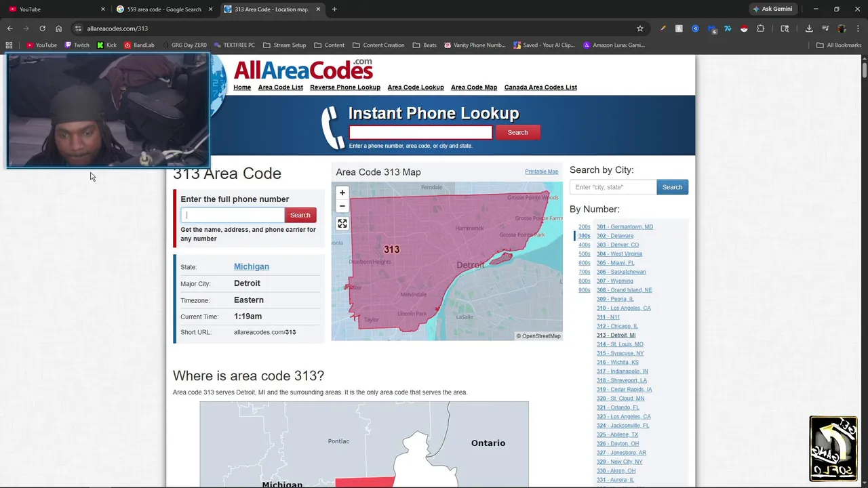Screen dimensions: 868x488
Task: Click the OpenStreetMap attribution link
Action: pyautogui.click(x=541, y=336)
